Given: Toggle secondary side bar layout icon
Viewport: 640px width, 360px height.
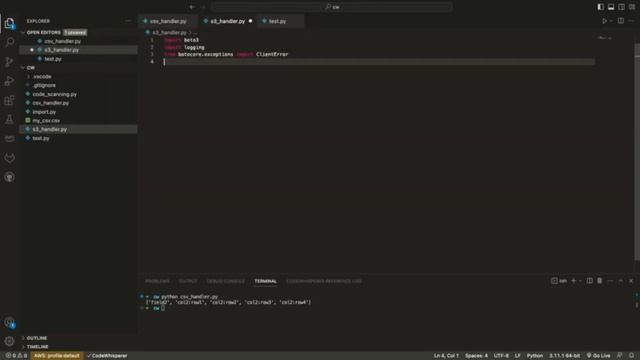Looking at the screenshot, I should coord(621,7).
